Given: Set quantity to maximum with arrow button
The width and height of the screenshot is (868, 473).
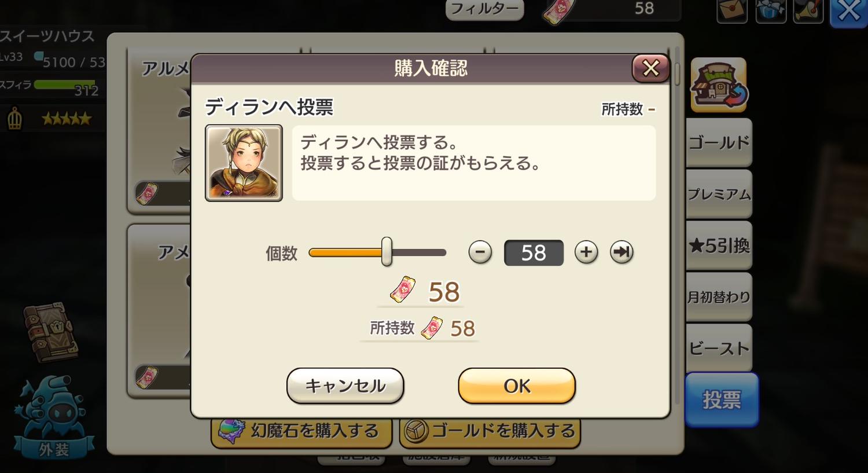Looking at the screenshot, I should pos(621,252).
